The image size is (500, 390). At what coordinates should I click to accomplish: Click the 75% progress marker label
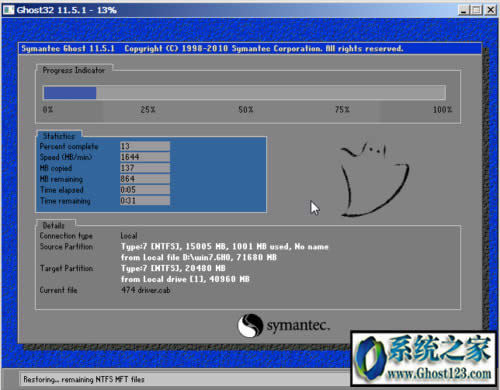pos(342,110)
